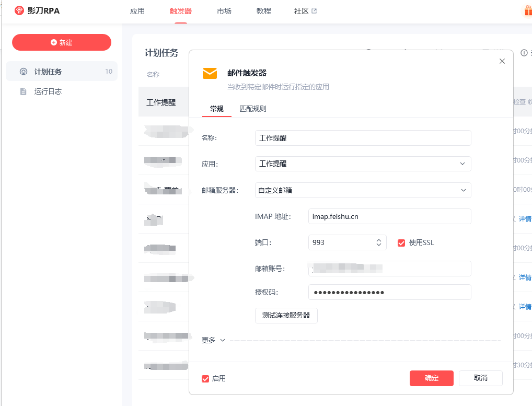Click 测试连接服务器 button

(286, 316)
